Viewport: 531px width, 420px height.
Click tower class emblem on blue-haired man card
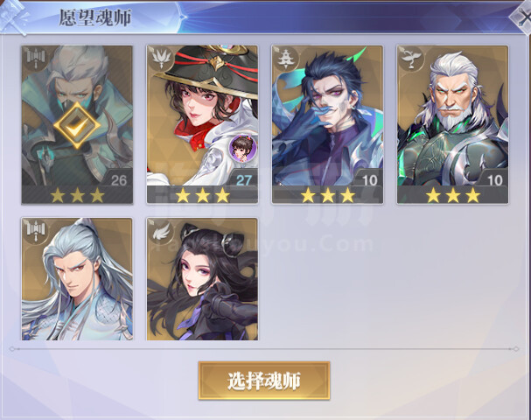[x=286, y=59]
